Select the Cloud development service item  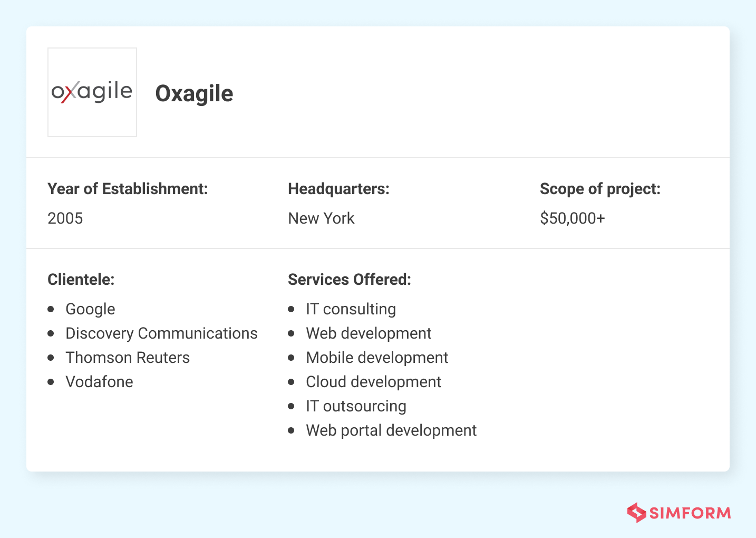pyautogui.click(x=374, y=382)
